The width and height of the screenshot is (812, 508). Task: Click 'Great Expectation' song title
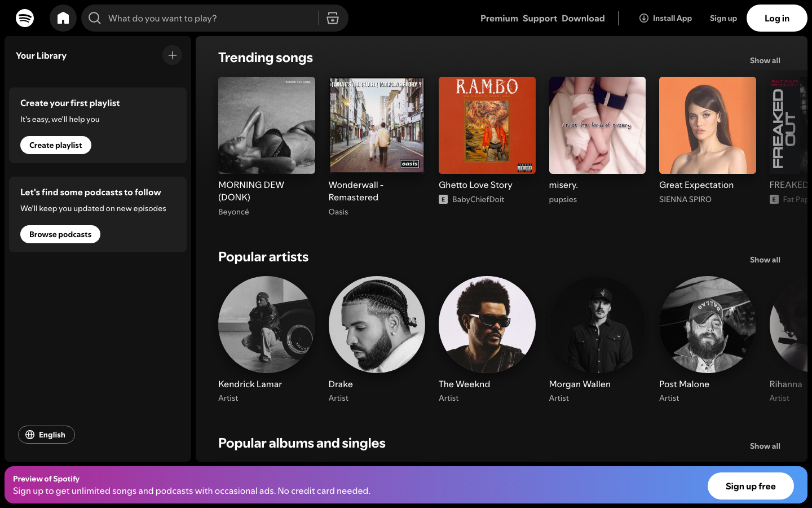pyautogui.click(x=696, y=185)
